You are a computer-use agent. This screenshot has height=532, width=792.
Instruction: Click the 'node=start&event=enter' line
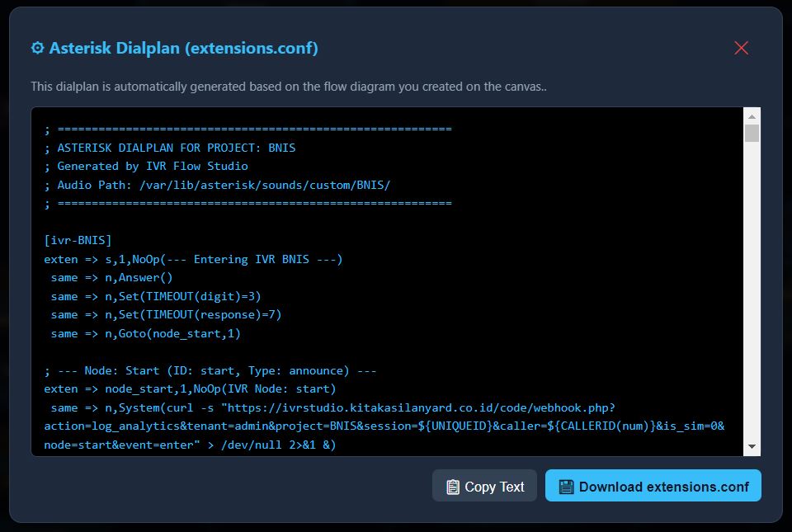point(190,445)
